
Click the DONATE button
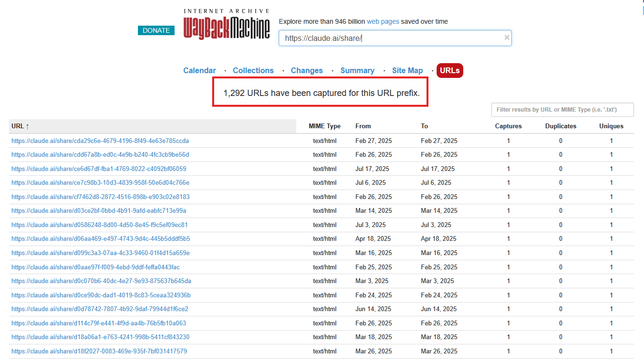tap(156, 30)
